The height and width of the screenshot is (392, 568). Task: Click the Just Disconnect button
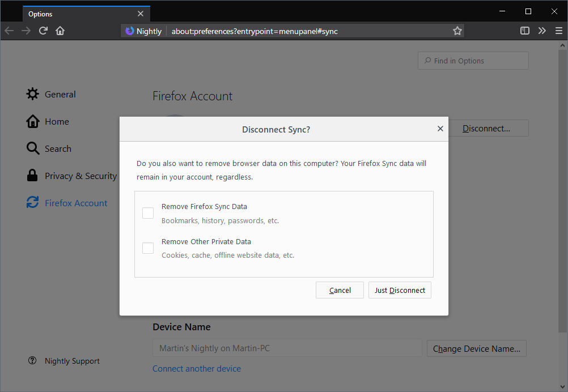pos(400,290)
